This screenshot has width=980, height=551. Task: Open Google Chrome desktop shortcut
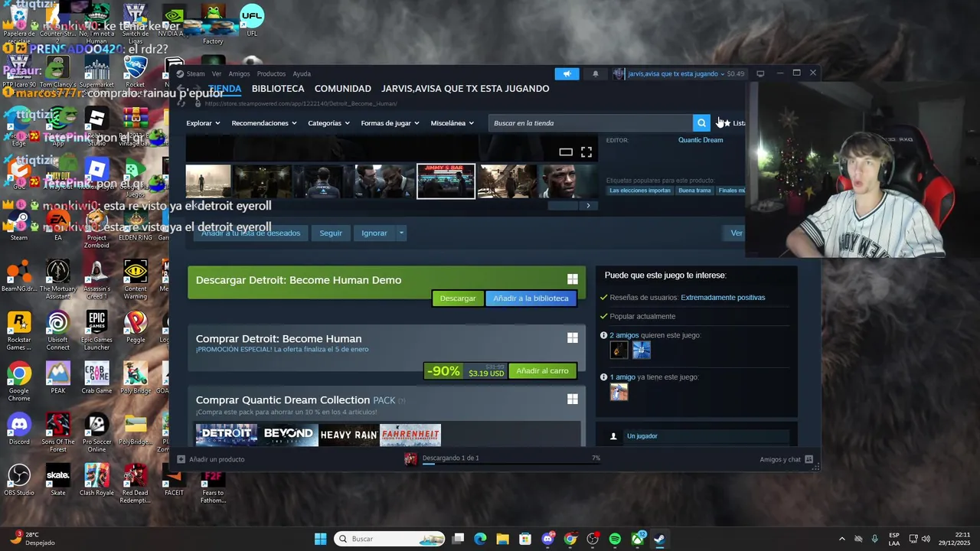pyautogui.click(x=19, y=381)
